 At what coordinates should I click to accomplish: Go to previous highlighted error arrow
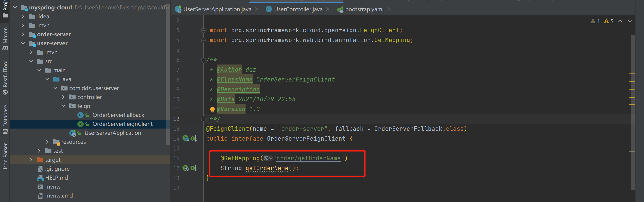tap(620, 21)
